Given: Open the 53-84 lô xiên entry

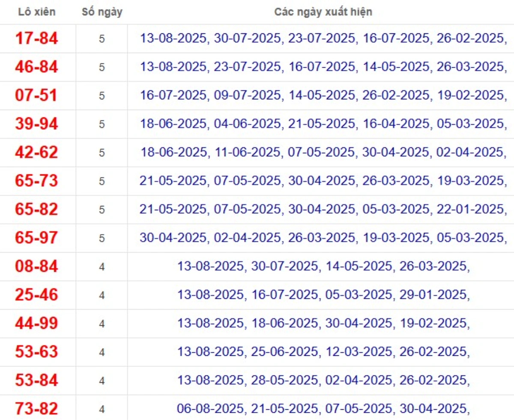Looking at the screenshot, I should pyautogui.click(x=36, y=380).
